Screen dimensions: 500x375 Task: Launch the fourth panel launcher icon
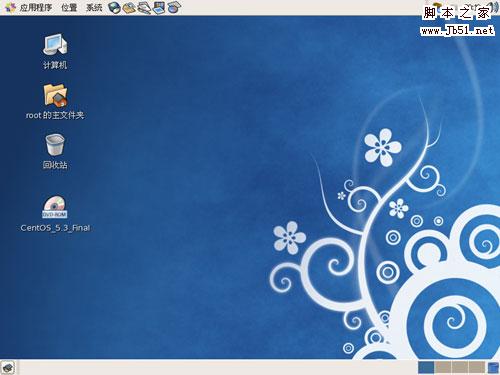coord(159,7)
